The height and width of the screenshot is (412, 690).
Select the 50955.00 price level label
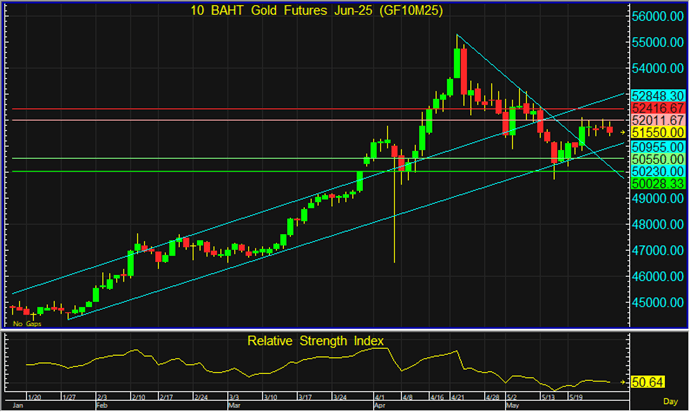coord(657,146)
